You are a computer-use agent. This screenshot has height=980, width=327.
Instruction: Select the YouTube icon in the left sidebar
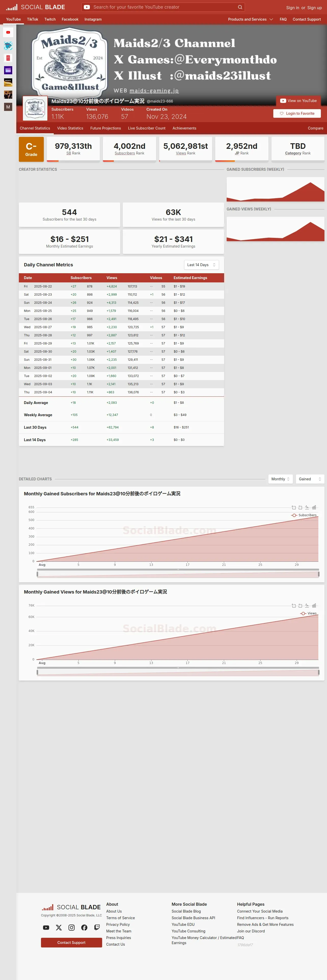pos(8,32)
